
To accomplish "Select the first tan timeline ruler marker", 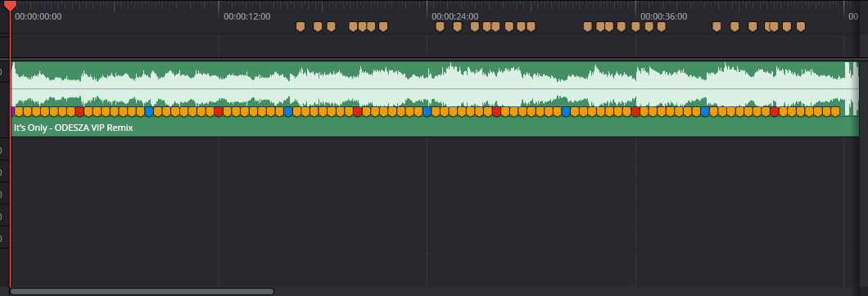I will (x=300, y=26).
